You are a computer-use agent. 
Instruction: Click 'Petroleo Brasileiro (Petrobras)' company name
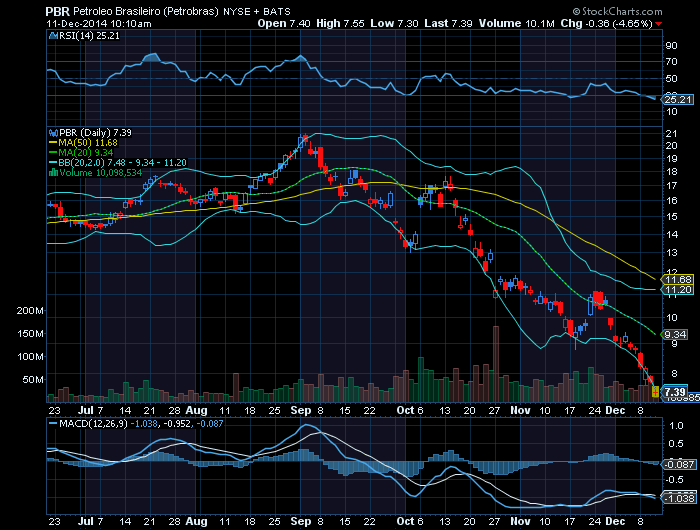coord(146,12)
